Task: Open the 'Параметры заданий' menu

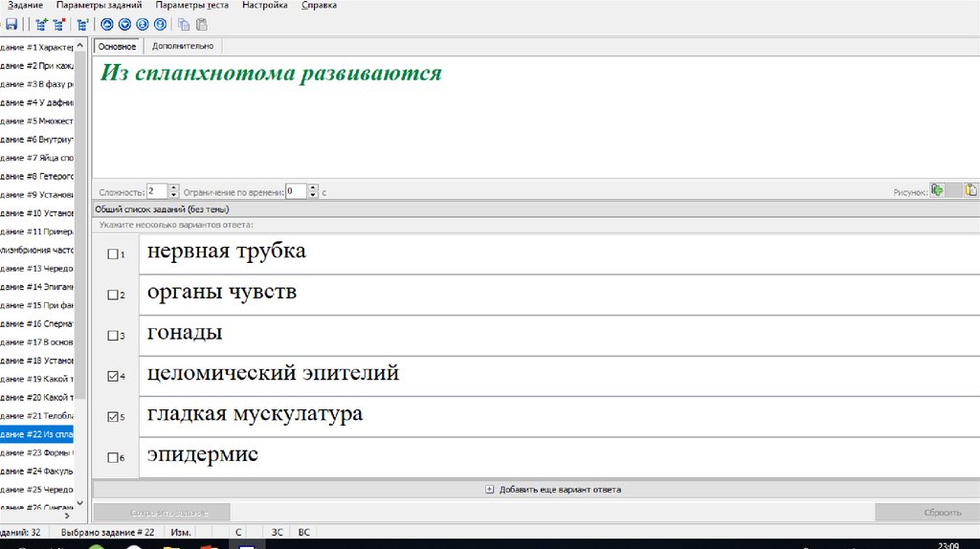Action: pos(96,6)
